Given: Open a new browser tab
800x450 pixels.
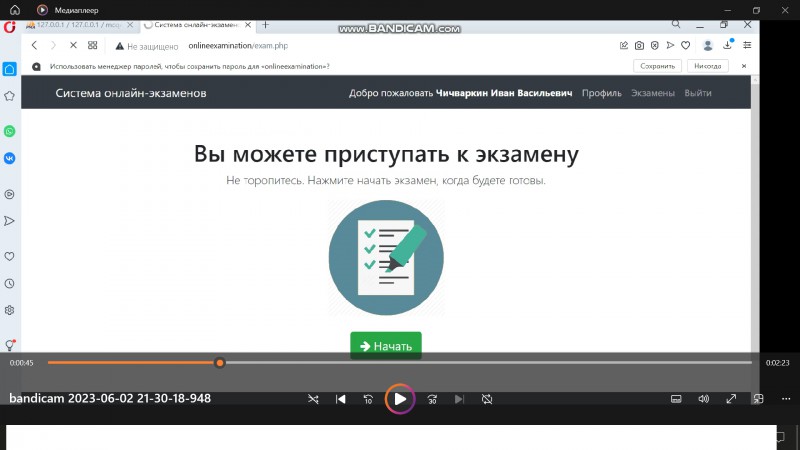Looking at the screenshot, I should [x=265, y=24].
